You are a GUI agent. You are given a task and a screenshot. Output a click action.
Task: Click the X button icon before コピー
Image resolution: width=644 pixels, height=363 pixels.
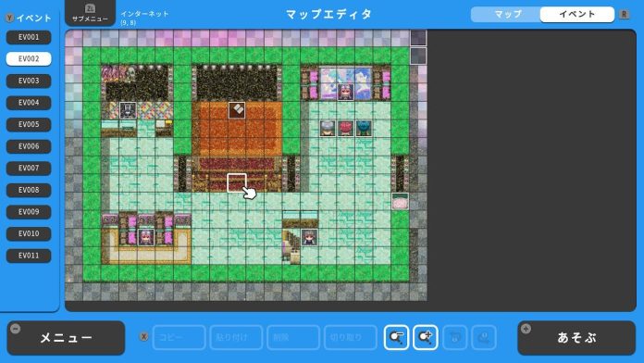click(143, 336)
